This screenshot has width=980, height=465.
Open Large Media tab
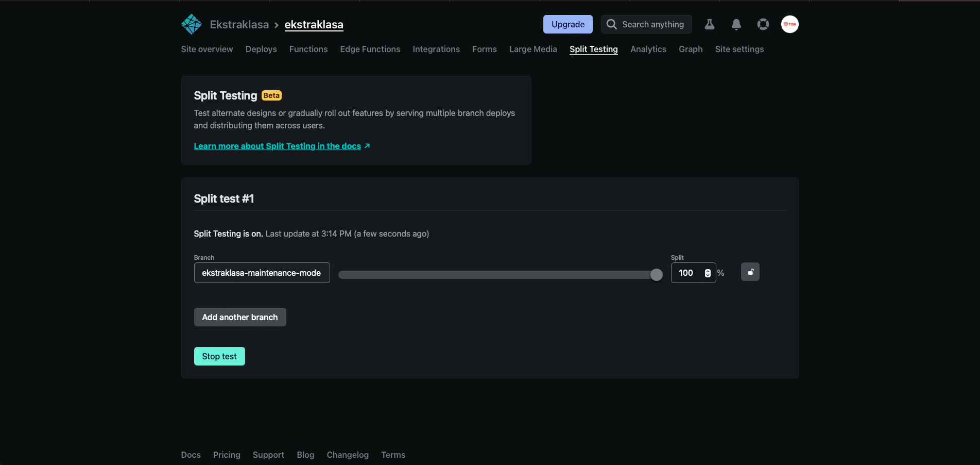[533, 49]
